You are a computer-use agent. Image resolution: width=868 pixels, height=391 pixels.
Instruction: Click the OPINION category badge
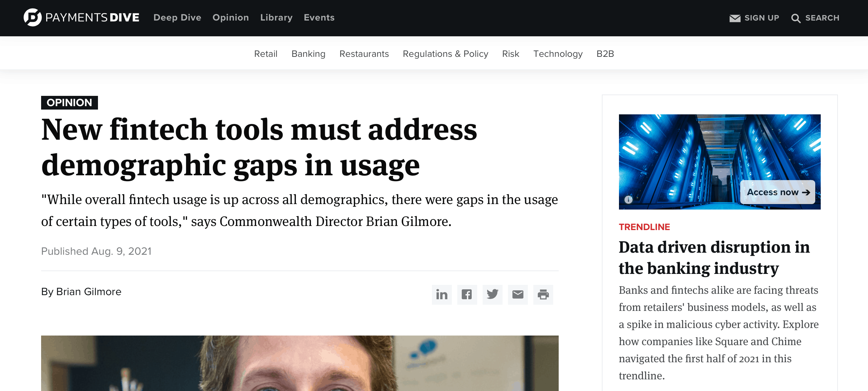[70, 103]
